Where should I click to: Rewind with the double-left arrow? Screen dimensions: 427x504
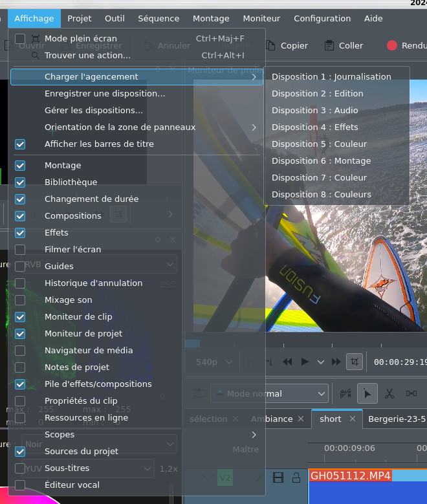[287, 362]
